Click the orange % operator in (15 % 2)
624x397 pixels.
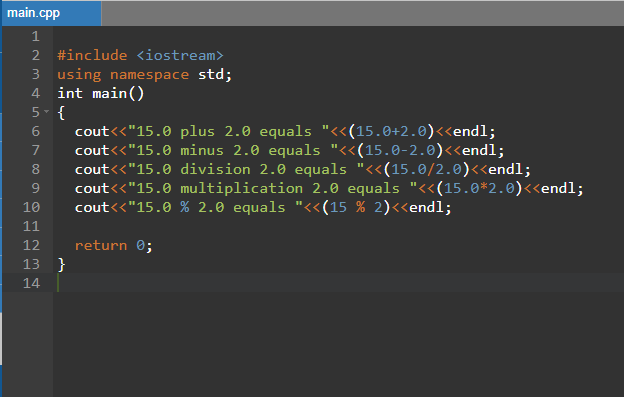(x=361, y=207)
